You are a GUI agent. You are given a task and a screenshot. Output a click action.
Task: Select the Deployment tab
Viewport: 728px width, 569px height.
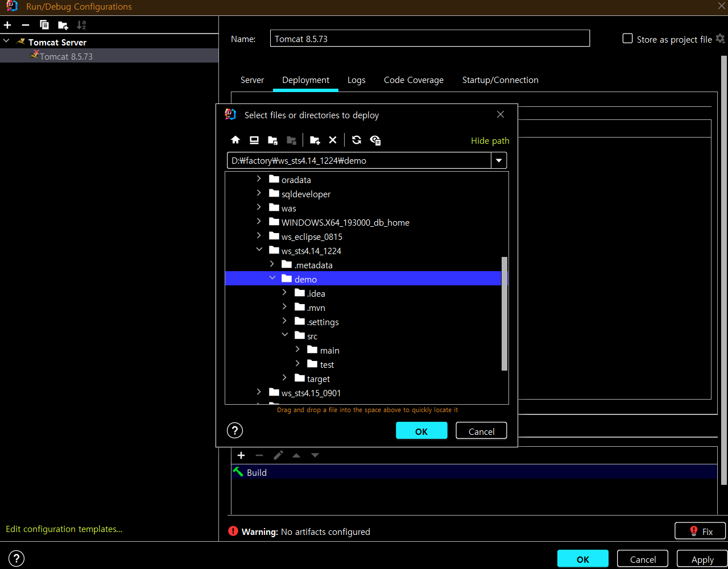305,80
